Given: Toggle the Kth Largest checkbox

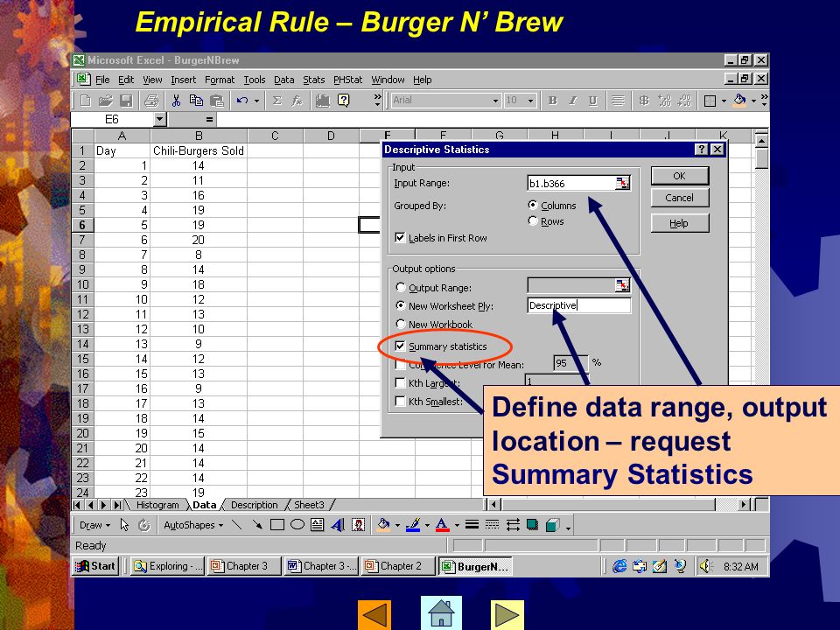Looking at the screenshot, I should coord(400,382).
